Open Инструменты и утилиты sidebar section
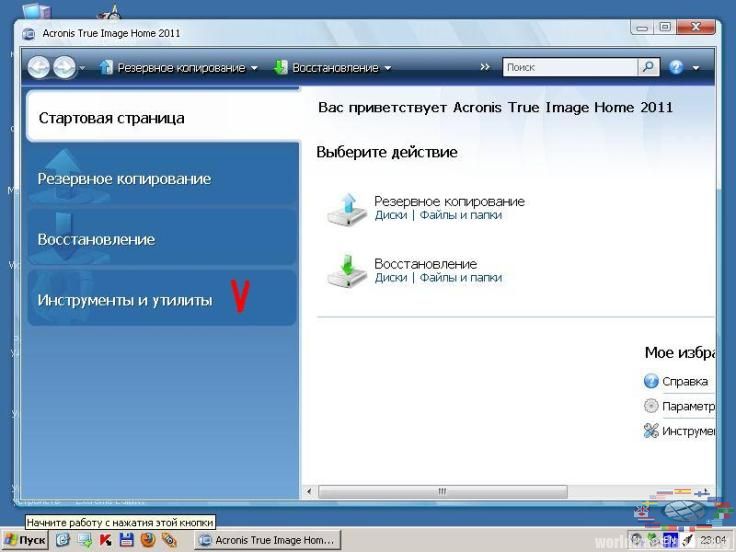This screenshot has width=736, height=552. coord(125,300)
